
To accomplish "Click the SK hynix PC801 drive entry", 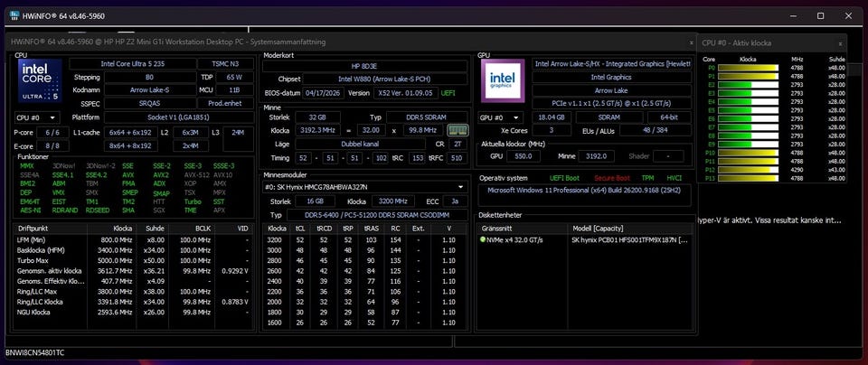I will pyautogui.click(x=631, y=240).
